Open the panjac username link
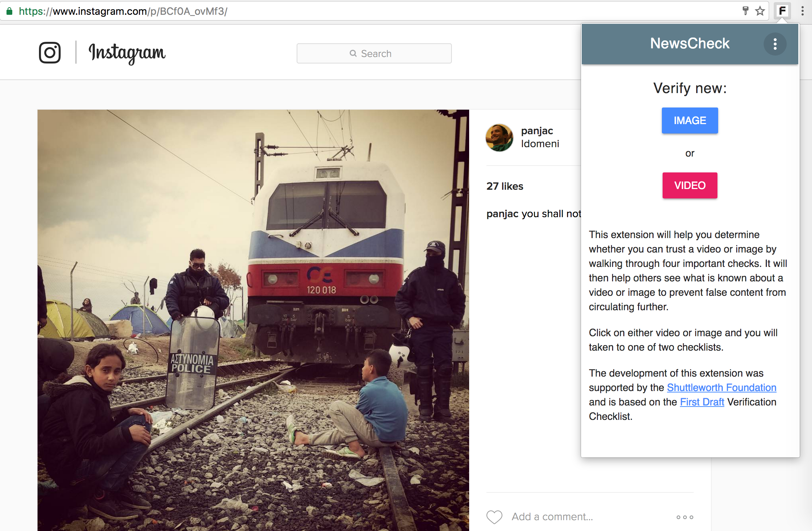812x531 pixels. pyautogui.click(x=537, y=131)
